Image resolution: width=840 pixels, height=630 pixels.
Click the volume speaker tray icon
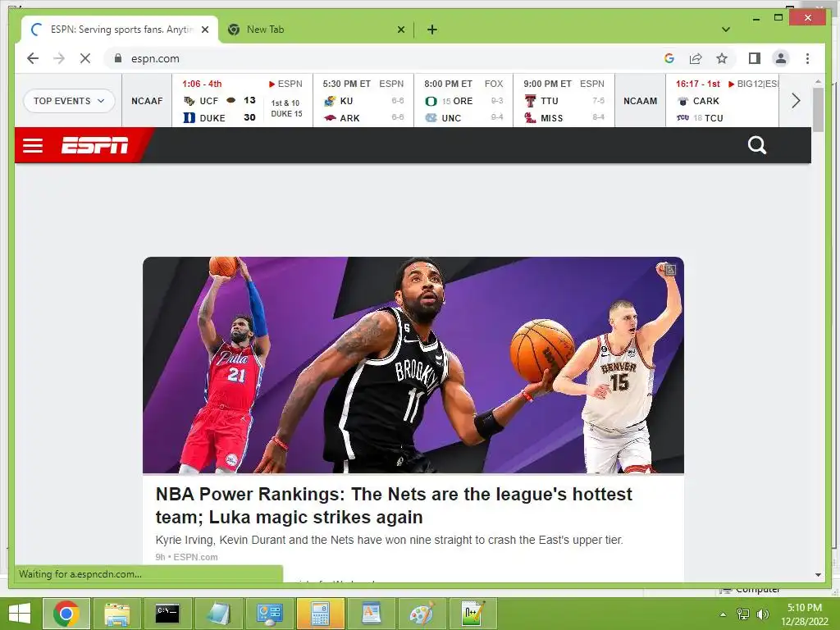763,614
